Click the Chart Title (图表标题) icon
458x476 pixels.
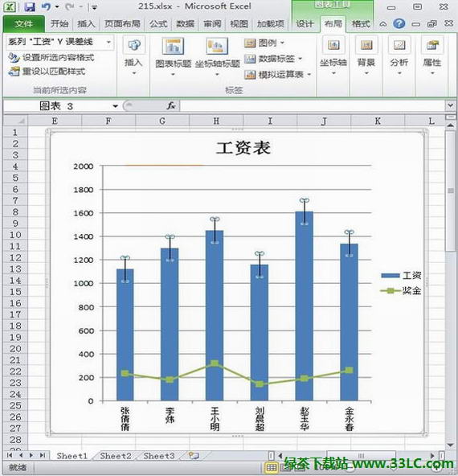173,46
